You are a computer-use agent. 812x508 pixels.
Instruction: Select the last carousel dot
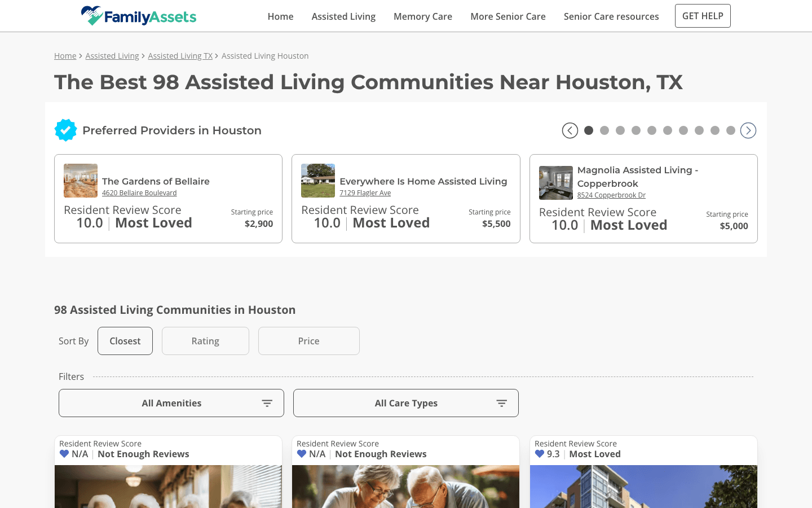(731, 130)
